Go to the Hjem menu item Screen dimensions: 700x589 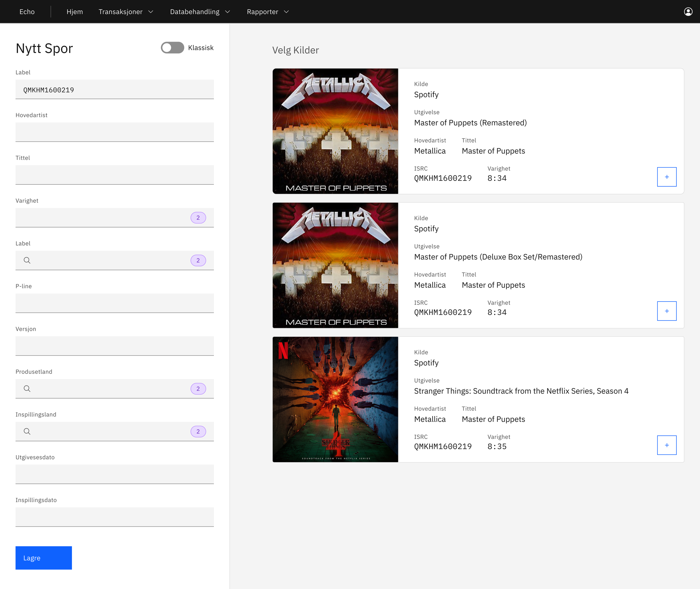tap(74, 12)
